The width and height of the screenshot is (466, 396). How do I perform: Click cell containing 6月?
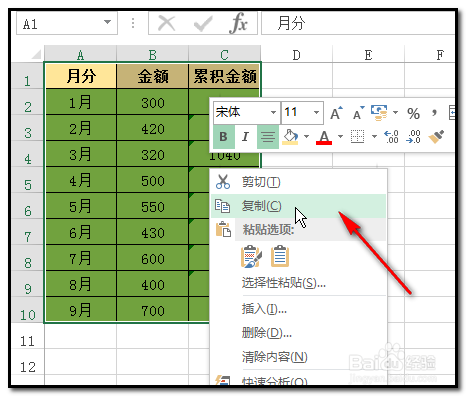tap(81, 232)
